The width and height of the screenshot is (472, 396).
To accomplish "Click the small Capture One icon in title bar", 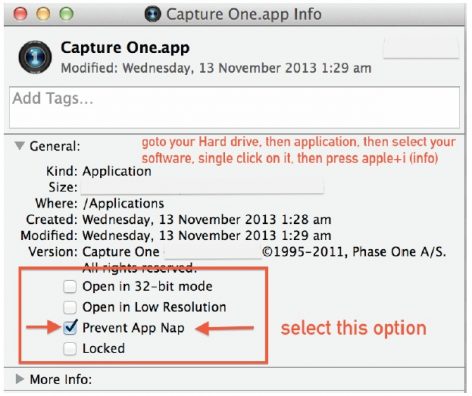I will tap(153, 14).
